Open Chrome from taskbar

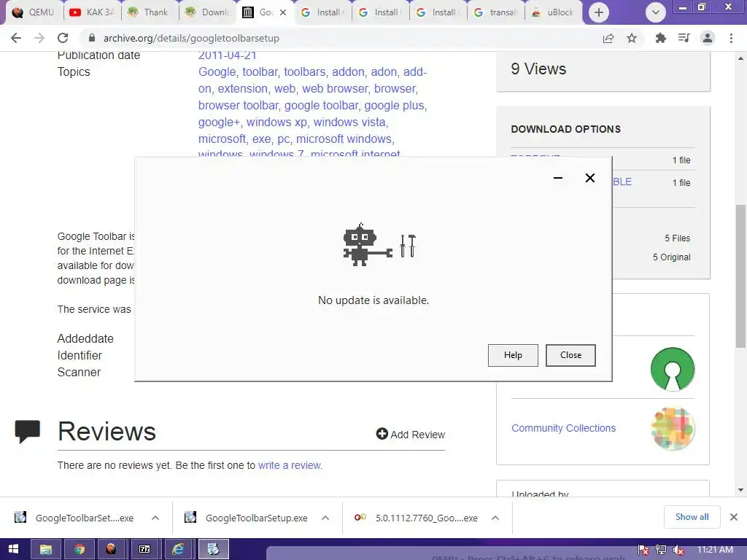click(x=79, y=549)
